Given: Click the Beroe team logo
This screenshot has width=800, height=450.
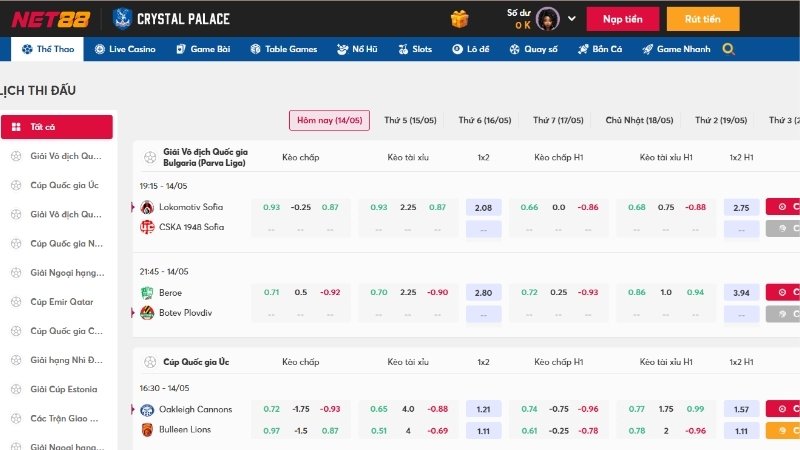Looking at the screenshot, I should point(148,293).
